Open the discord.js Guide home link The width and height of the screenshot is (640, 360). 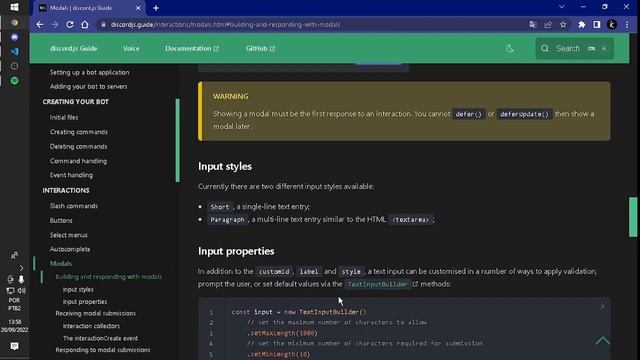73,49
